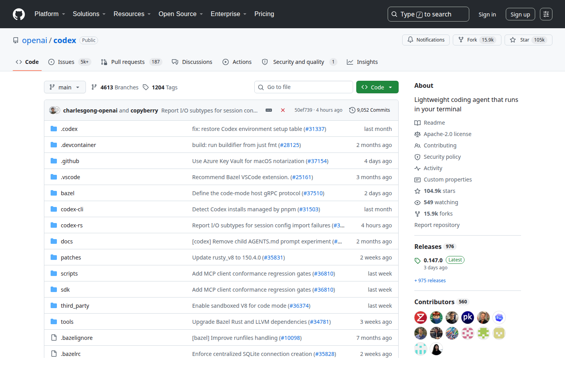
Task: Open 4613 Branches list
Action: coord(115,87)
